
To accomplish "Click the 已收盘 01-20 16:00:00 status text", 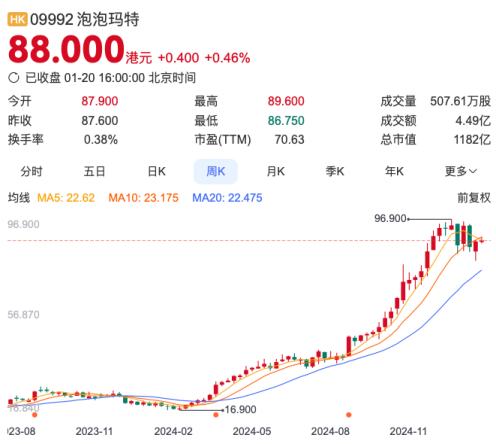I will [110, 78].
